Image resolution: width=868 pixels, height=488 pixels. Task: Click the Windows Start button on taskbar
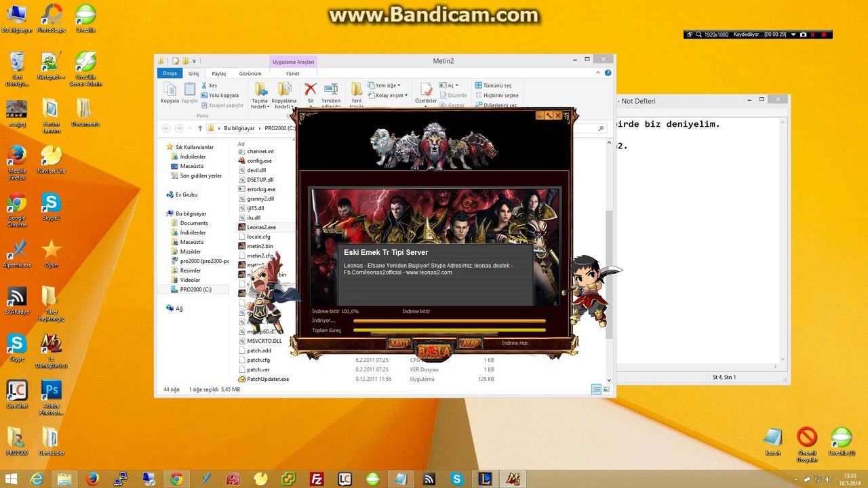coord(9,479)
